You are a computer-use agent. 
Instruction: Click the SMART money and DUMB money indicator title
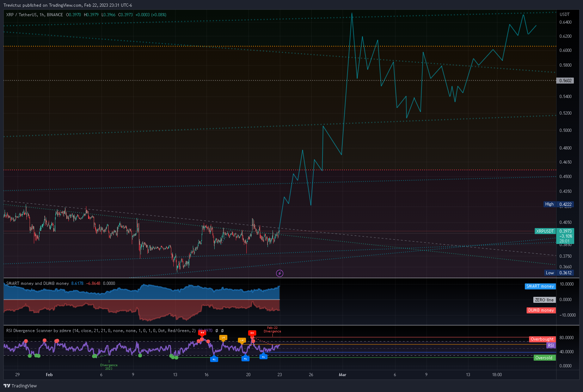(37, 283)
